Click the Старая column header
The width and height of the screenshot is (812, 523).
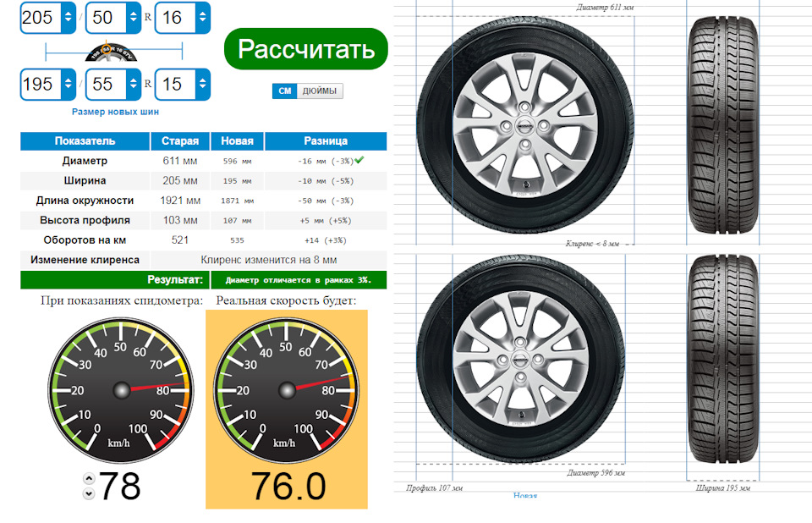(x=180, y=141)
